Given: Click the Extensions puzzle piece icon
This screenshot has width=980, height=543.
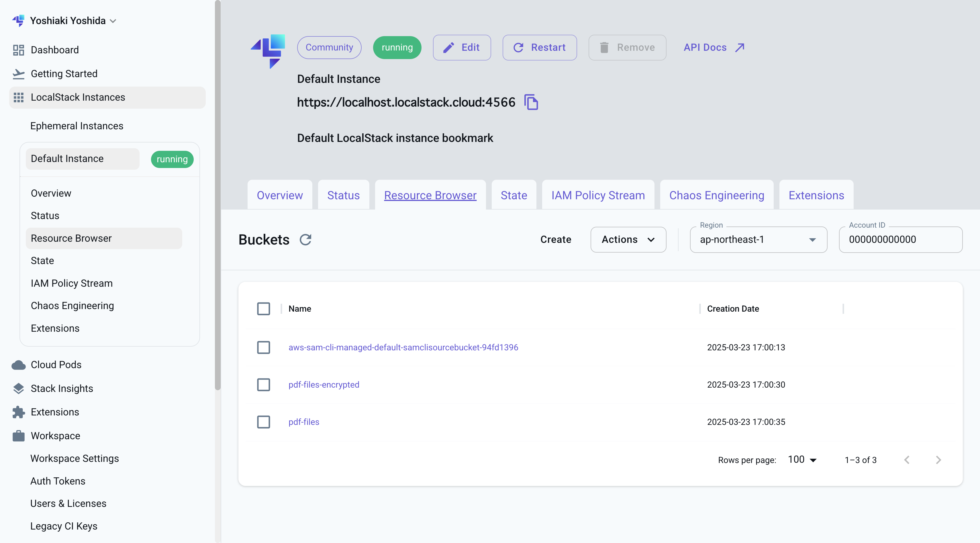Looking at the screenshot, I should pos(18,412).
